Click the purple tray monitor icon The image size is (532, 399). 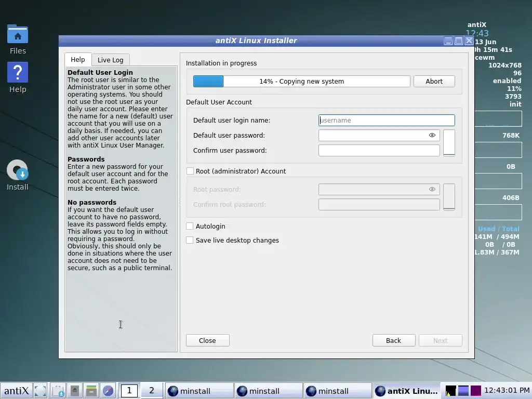(476, 391)
